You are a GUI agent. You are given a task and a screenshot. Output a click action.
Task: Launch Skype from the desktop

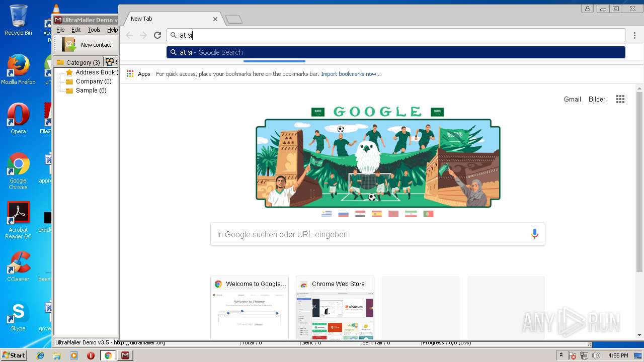pos(18,316)
